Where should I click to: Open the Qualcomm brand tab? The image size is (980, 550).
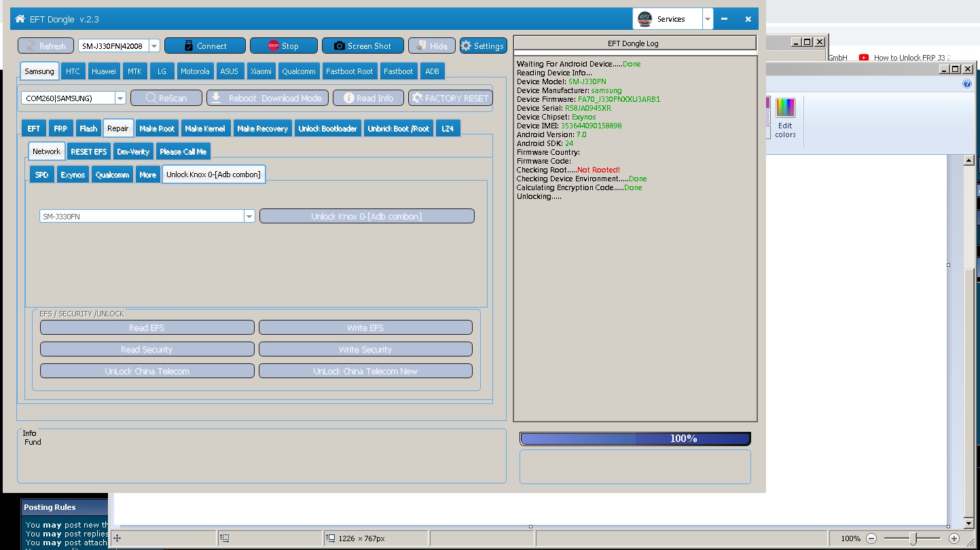pyautogui.click(x=299, y=71)
